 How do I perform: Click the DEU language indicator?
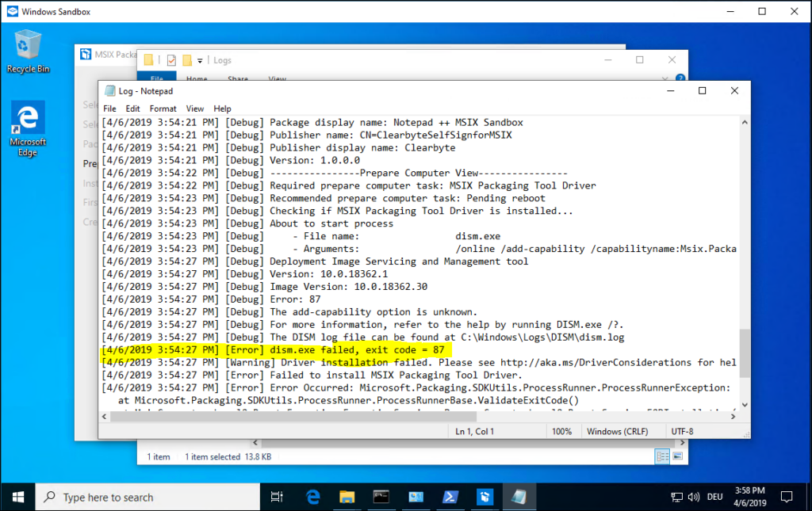coord(714,497)
